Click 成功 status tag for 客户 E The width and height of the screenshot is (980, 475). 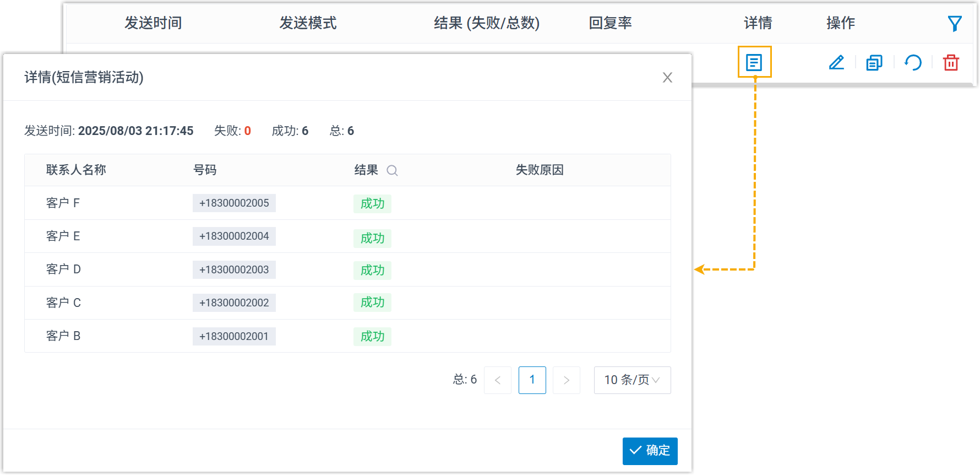click(x=372, y=238)
